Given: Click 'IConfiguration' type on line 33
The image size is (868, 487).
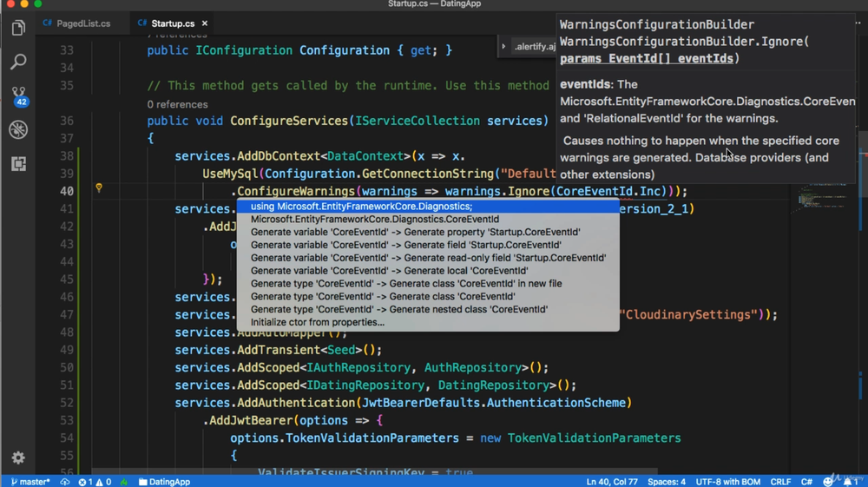Looking at the screenshot, I should [x=244, y=50].
